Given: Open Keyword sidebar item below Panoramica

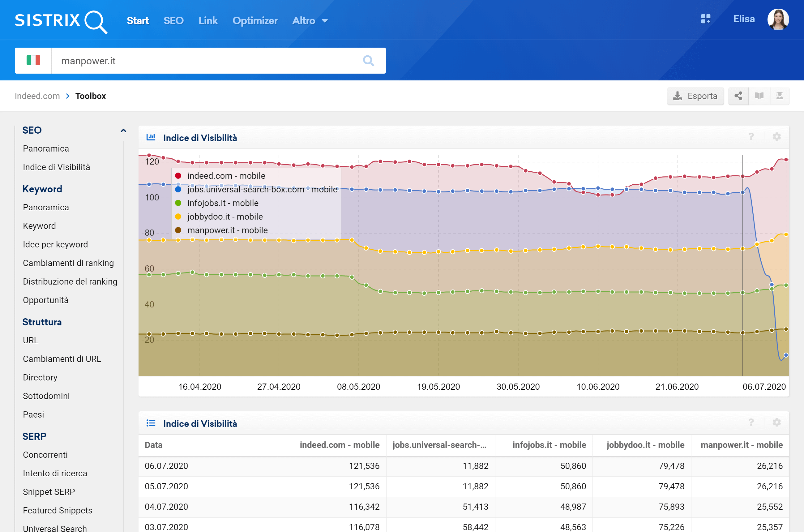Looking at the screenshot, I should [39, 226].
